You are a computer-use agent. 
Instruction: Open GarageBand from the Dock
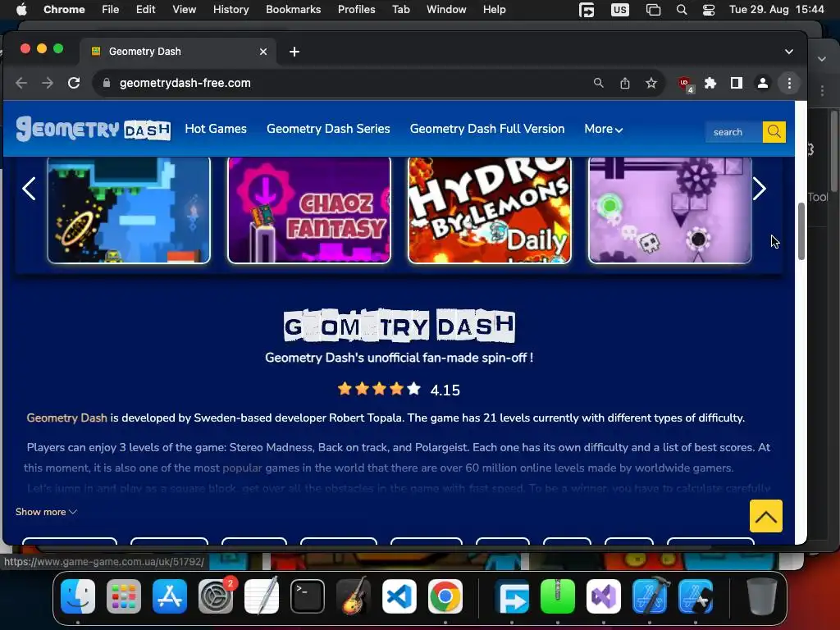[x=354, y=596]
